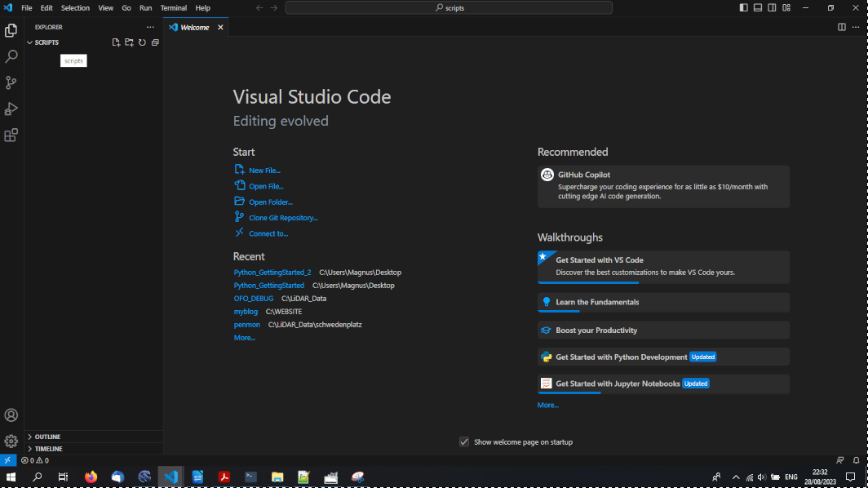Open recent folder myblog
Viewport: 868px width, 488px height.
pyautogui.click(x=246, y=312)
